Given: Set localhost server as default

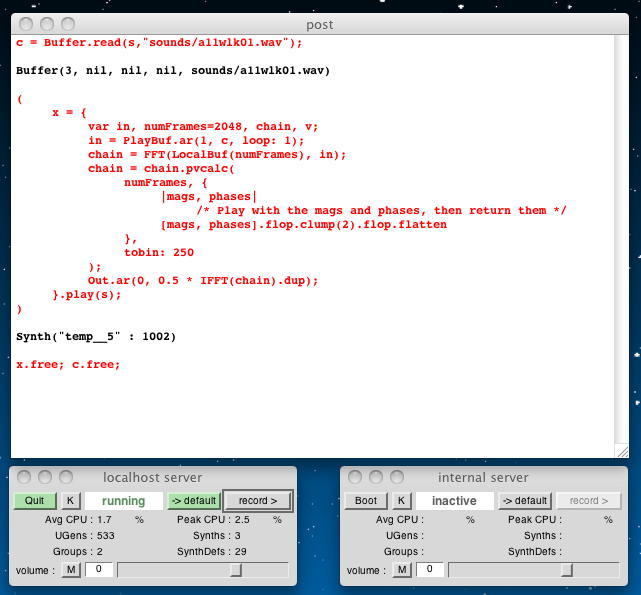Looking at the screenshot, I should [193, 500].
